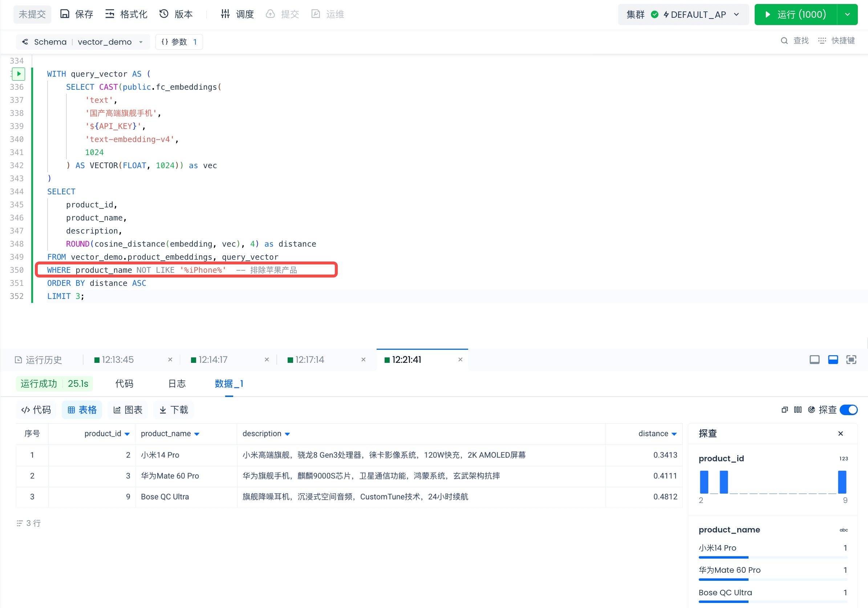Select the 图表 chart view
The height and width of the screenshot is (608, 868).
click(x=128, y=410)
